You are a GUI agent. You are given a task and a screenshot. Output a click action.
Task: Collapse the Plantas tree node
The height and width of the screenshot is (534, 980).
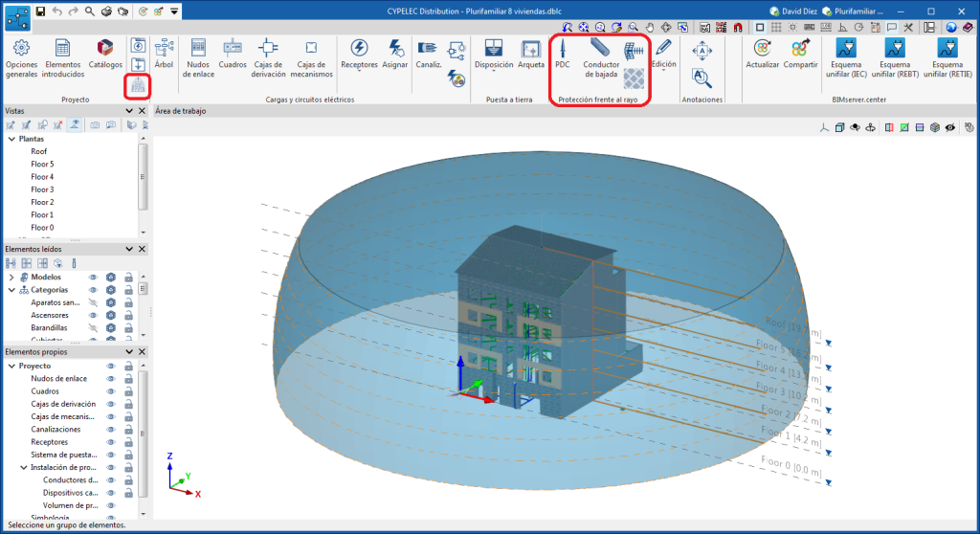point(11,139)
